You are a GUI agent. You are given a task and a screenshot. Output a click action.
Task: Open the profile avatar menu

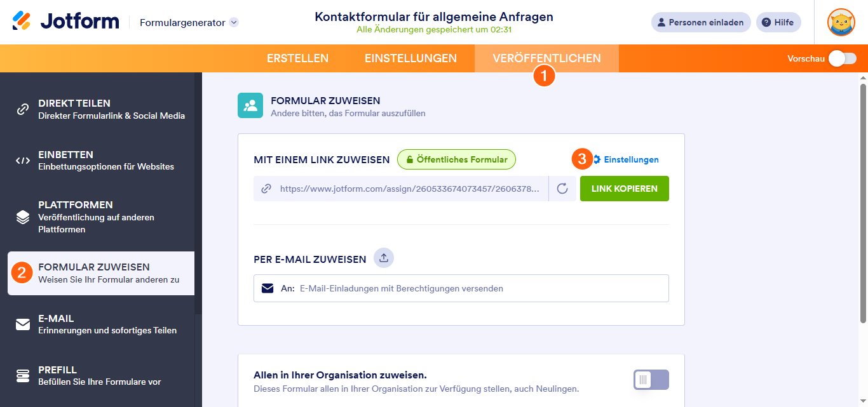(841, 22)
